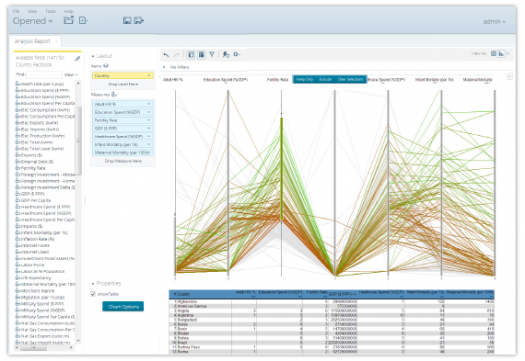The image size is (525, 361).
Task: Select External Debt ($) field in list
Action: [x=33, y=162]
